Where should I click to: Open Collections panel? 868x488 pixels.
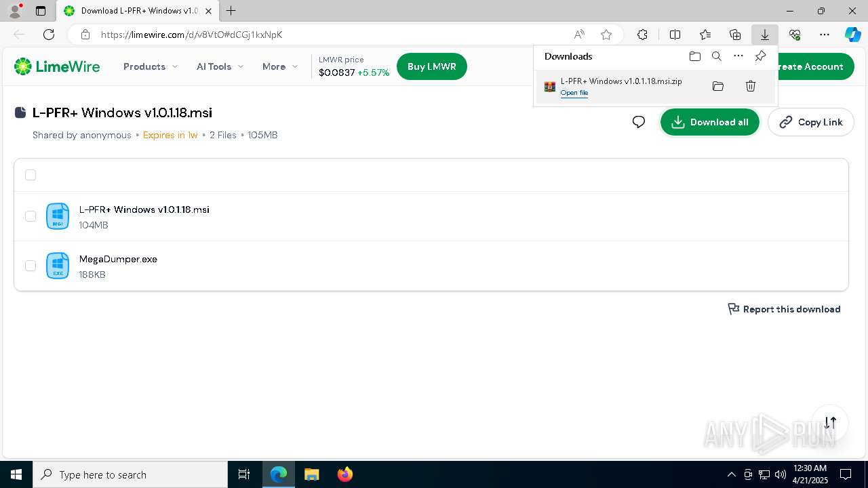[x=735, y=35]
